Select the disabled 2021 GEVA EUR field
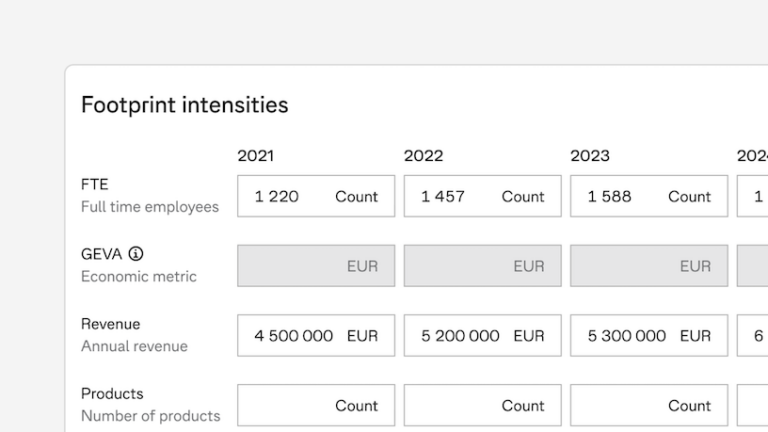Viewport: 768px width, 432px height. pyautogui.click(x=316, y=265)
